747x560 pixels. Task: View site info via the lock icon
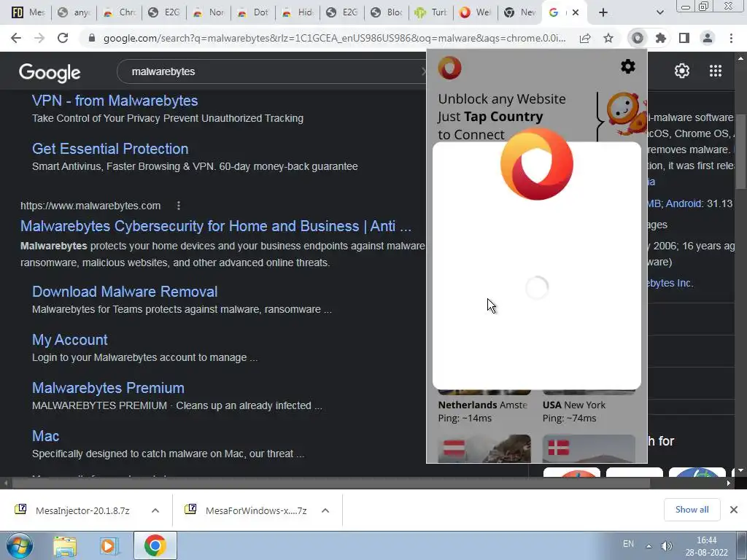(x=92, y=38)
